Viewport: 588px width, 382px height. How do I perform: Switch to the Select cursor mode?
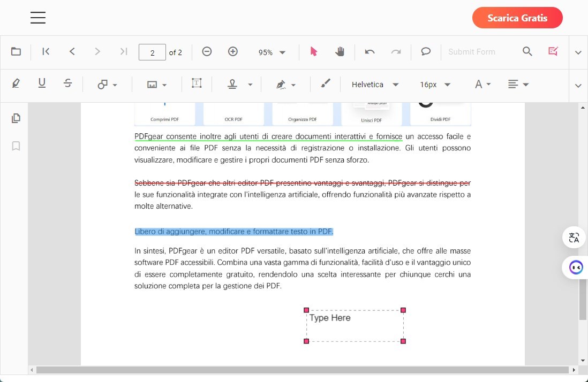coord(314,51)
